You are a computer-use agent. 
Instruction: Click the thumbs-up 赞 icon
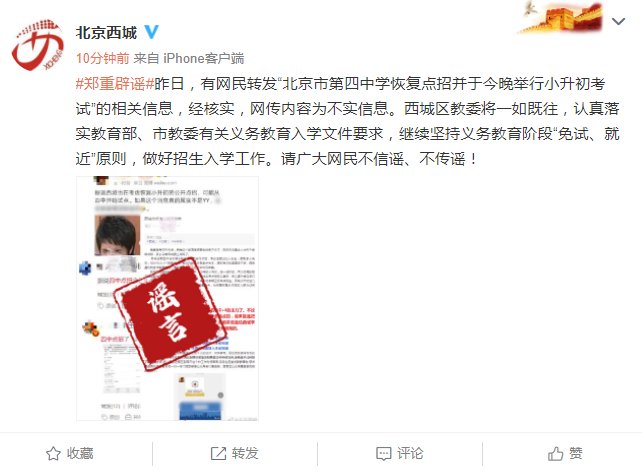pyautogui.click(x=556, y=454)
